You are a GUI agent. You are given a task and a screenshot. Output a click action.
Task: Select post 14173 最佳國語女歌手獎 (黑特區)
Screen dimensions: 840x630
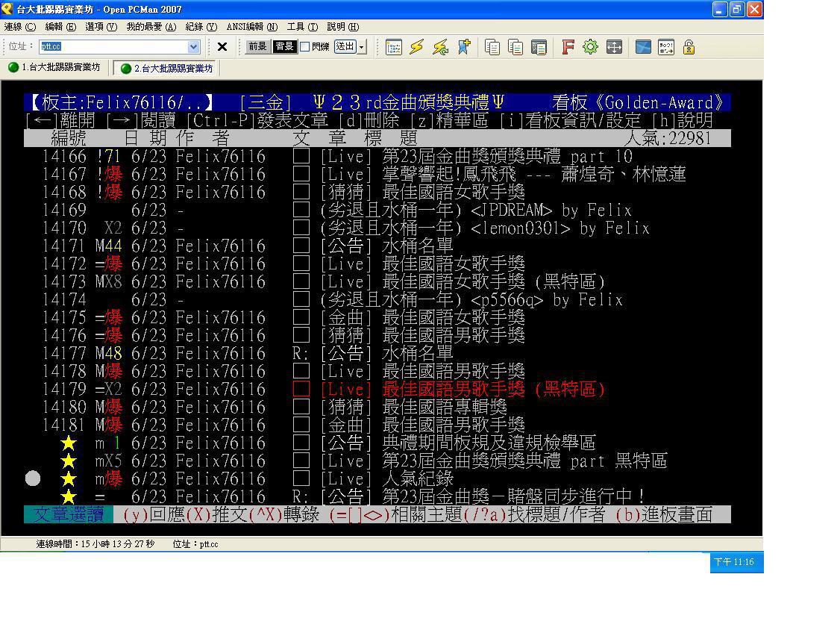377,281
